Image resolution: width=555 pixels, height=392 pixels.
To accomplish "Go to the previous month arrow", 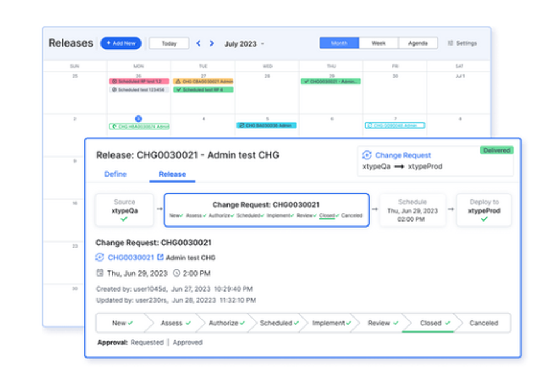I will 199,43.
